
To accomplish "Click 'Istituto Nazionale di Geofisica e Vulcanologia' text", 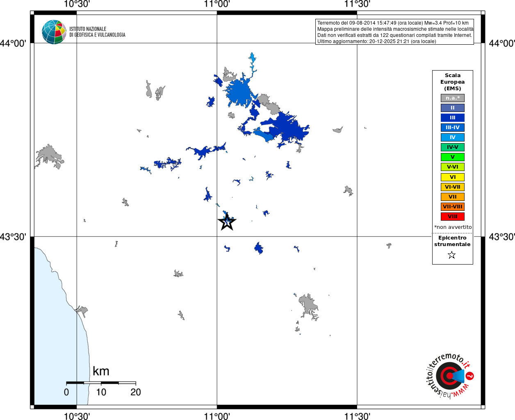I will pyautogui.click(x=97, y=32).
